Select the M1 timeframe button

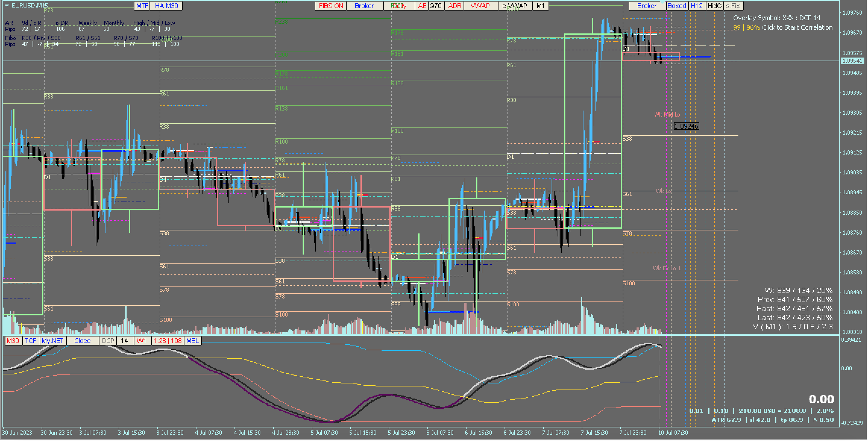tap(540, 6)
